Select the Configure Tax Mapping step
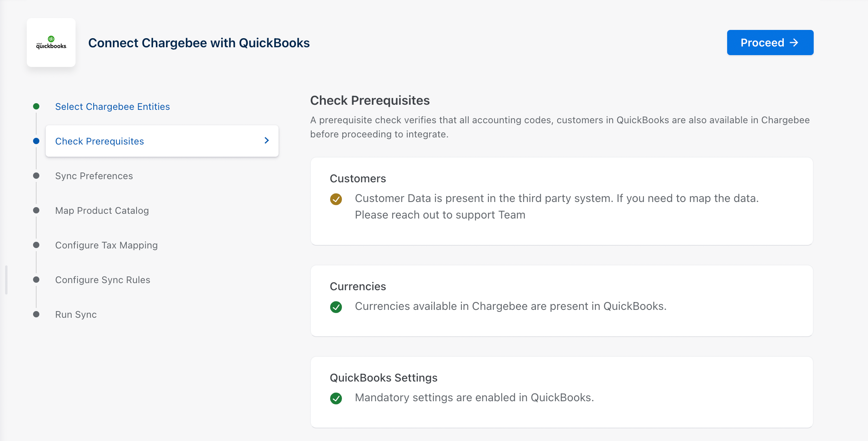The image size is (868, 441). pos(106,245)
